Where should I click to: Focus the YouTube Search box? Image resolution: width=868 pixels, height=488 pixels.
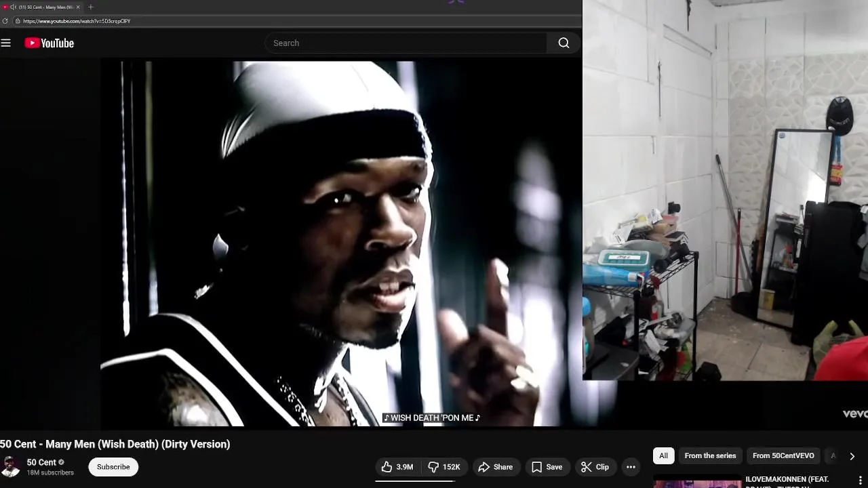tap(406, 43)
